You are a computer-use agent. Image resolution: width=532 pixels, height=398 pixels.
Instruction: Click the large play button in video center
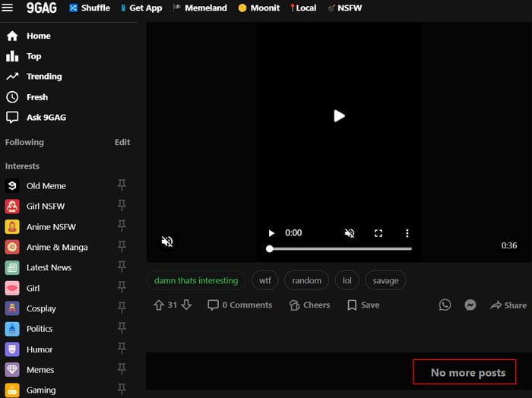[x=339, y=116]
